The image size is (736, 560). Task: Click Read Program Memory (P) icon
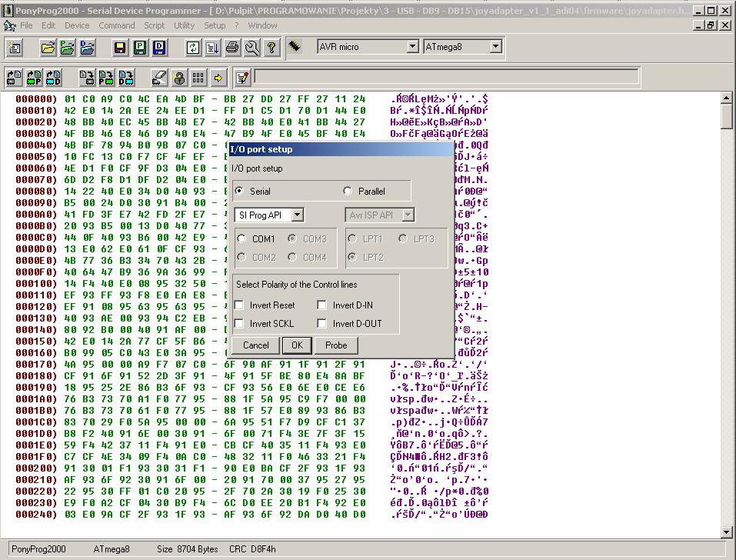point(35,78)
